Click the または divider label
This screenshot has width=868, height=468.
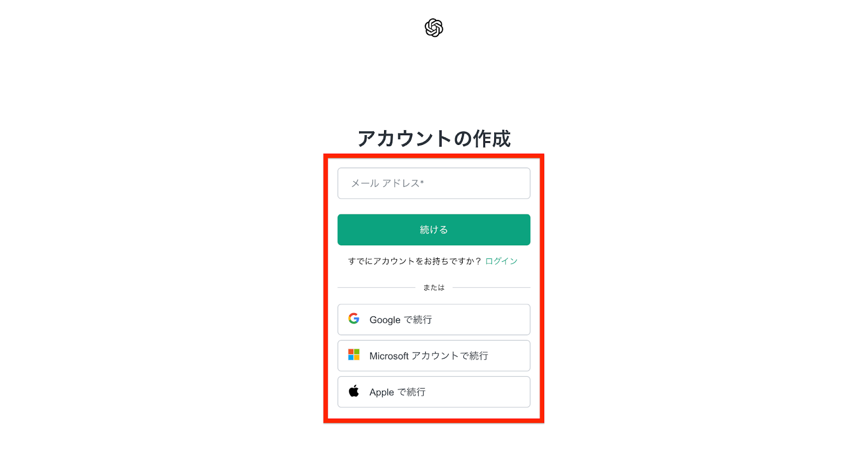pos(434,288)
